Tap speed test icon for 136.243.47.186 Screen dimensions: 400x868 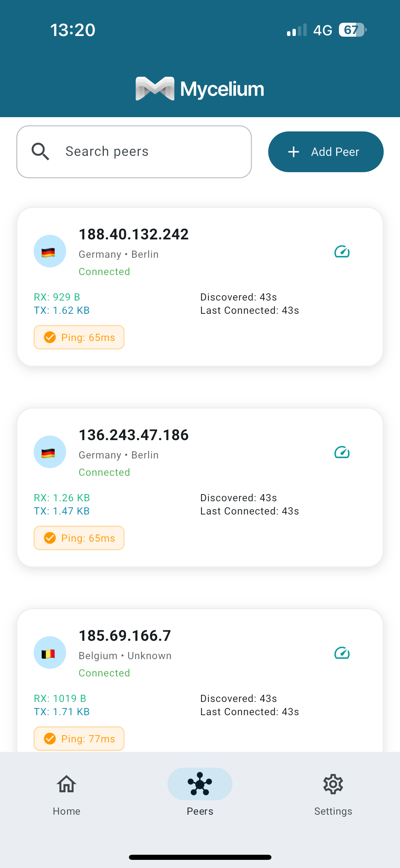pyautogui.click(x=342, y=452)
